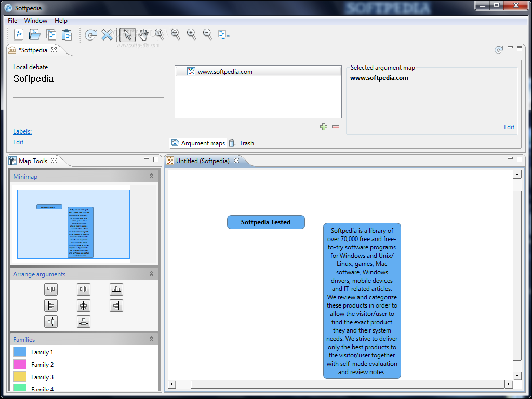
Task: Maximize the Softpedia debate panel
Action: tap(520, 48)
